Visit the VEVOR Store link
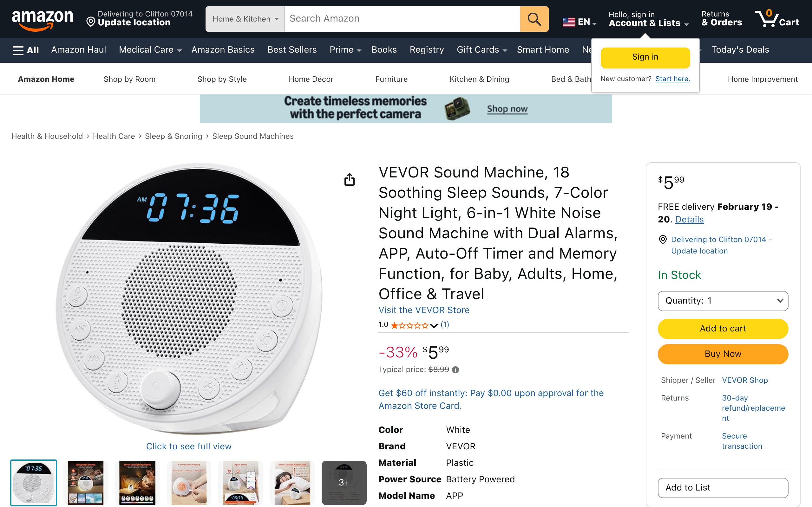The width and height of the screenshot is (812, 507). tap(424, 310)
